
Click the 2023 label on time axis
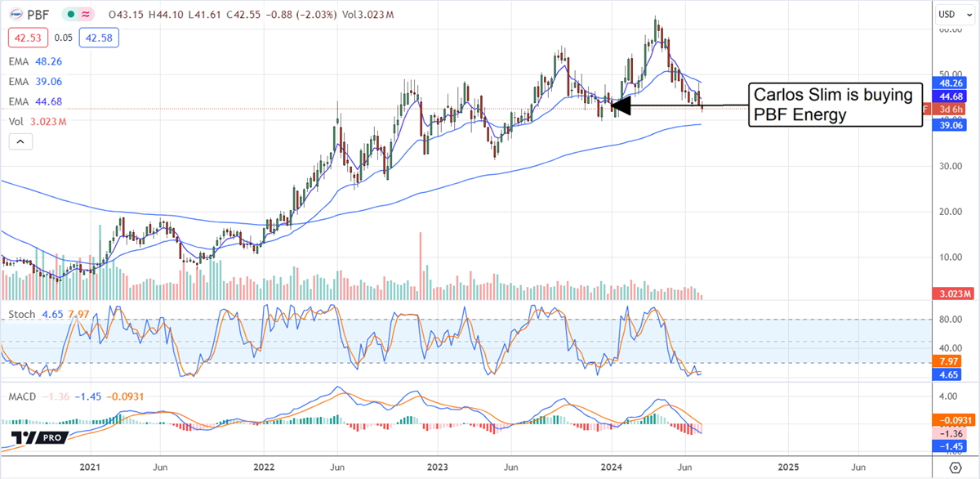(x=439, y=467)
